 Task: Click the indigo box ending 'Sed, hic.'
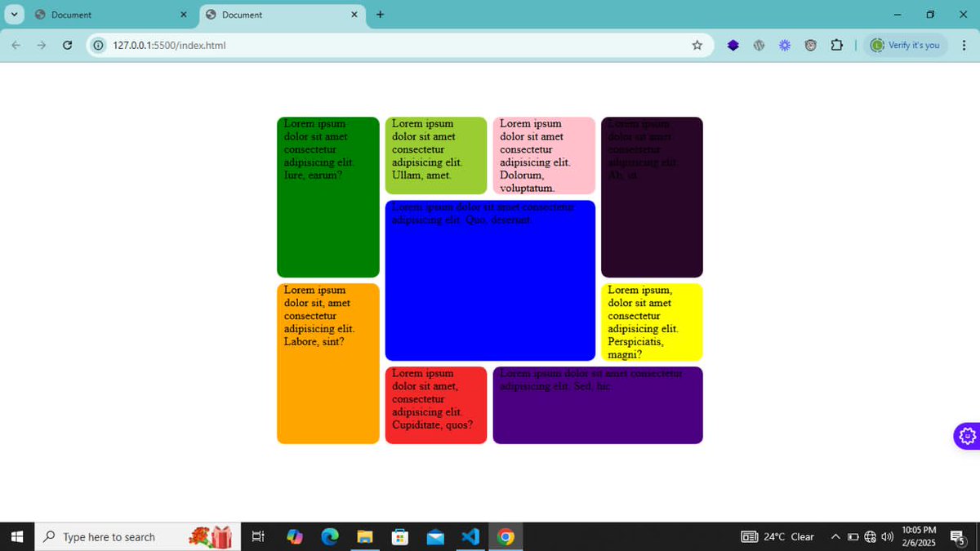(598, 405)
